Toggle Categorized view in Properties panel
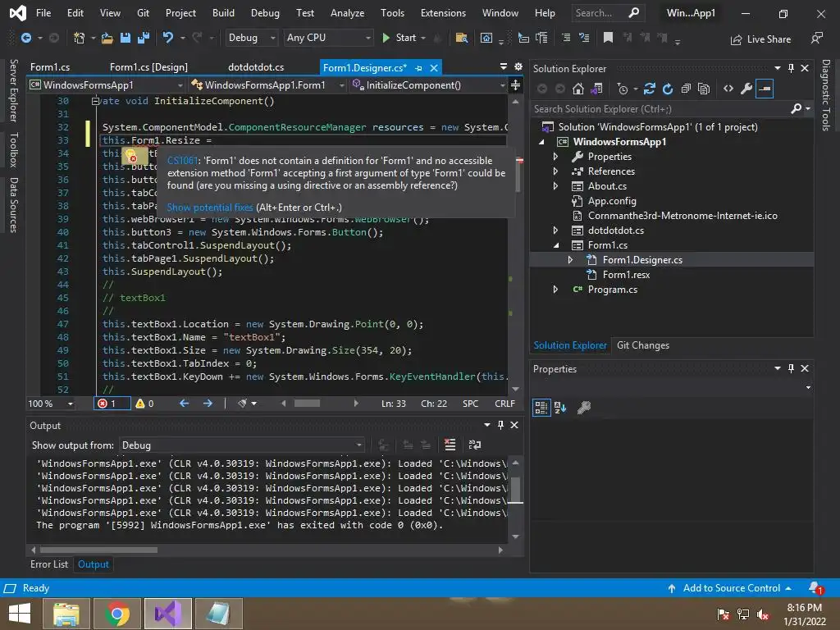The image size is (840, 630). pyautogui.click(x=541, y=407)
